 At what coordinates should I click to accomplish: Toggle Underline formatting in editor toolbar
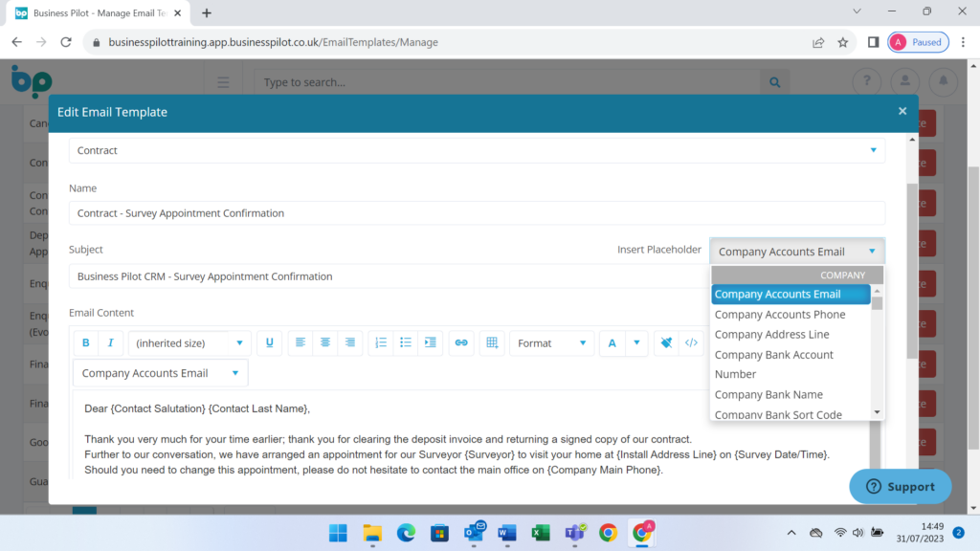[x=269, y=343]
